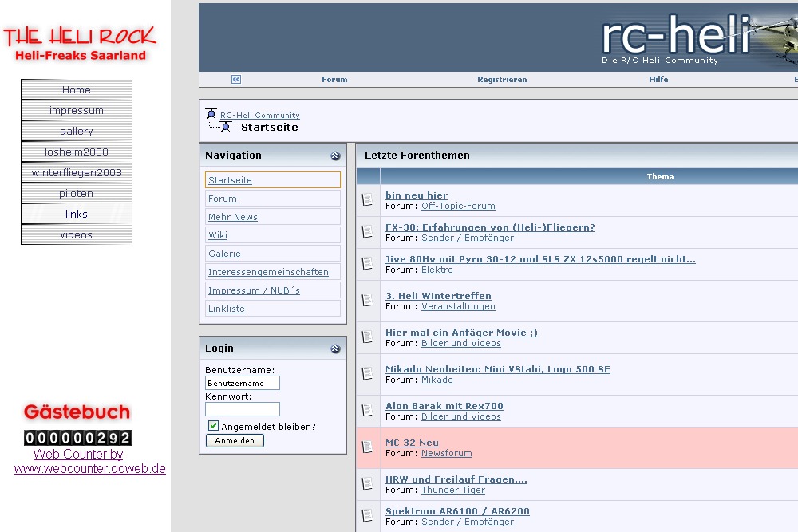This screenshot has height=532, width=798.
Task: Click Registrieren in the top bar
Action: [x=502, y=79]
